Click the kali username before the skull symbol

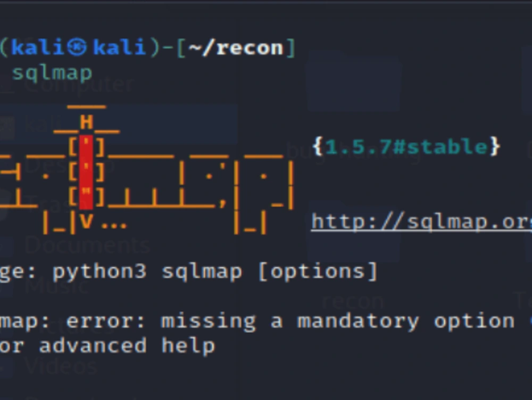pos(38,47)
